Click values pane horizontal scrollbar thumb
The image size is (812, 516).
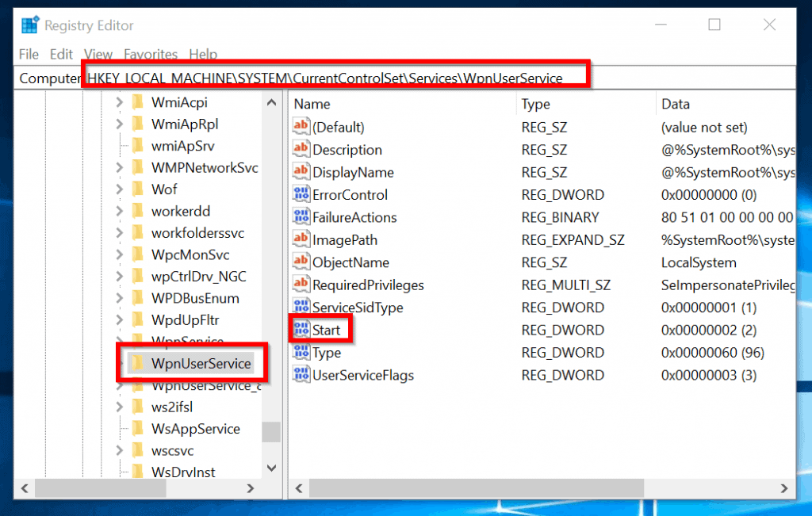pyautogui.click(x=477, y=488)
